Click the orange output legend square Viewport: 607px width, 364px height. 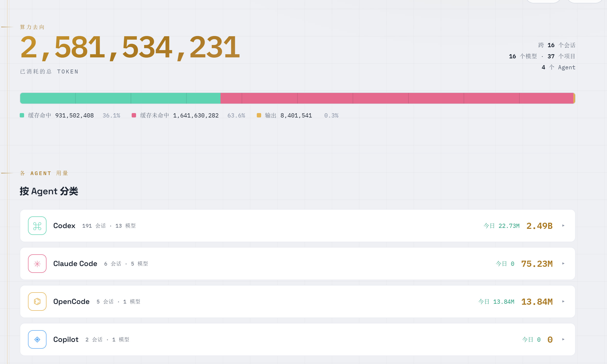coord(259,115)
